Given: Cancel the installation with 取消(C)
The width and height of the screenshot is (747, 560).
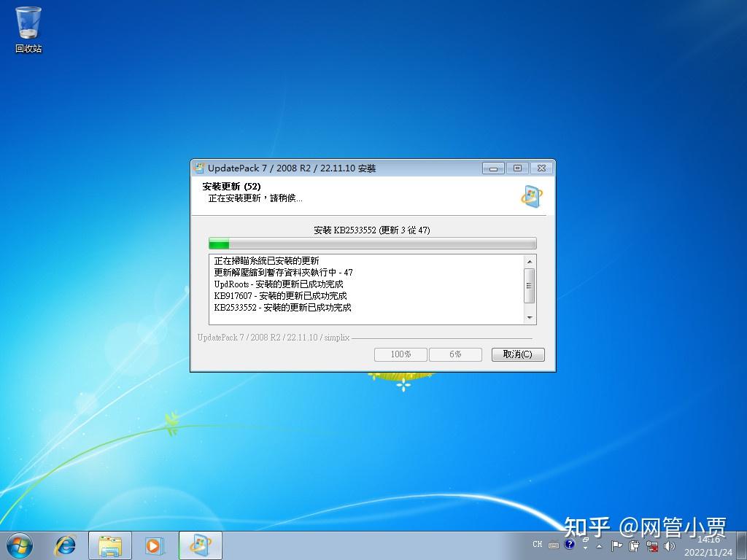Looking at the screenshot, I should [518, 354].
